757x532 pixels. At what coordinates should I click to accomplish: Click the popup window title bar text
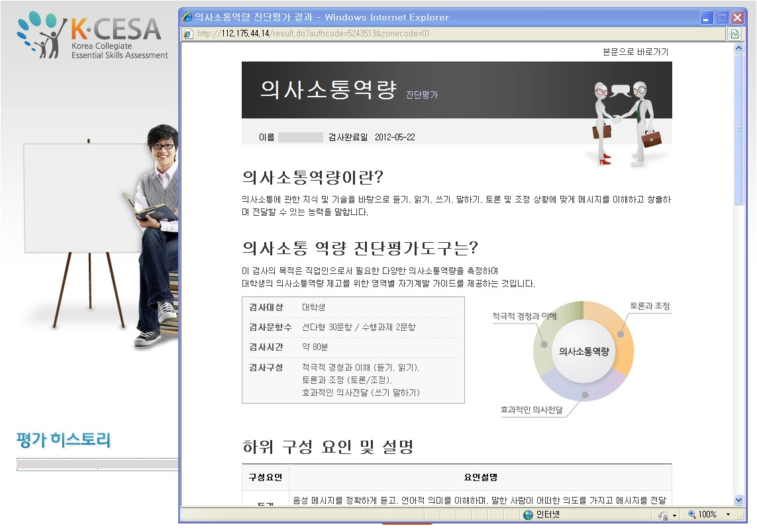click(321, 18)
